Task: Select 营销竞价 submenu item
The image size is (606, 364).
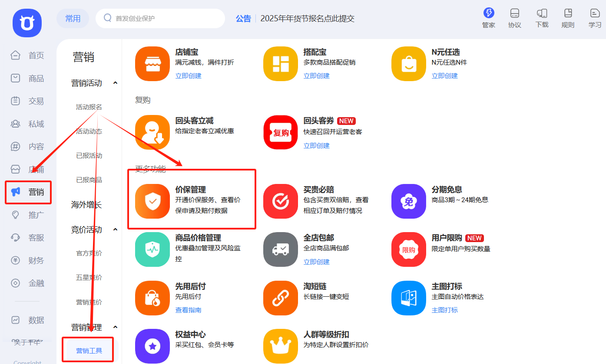Action: pos(89,302)
